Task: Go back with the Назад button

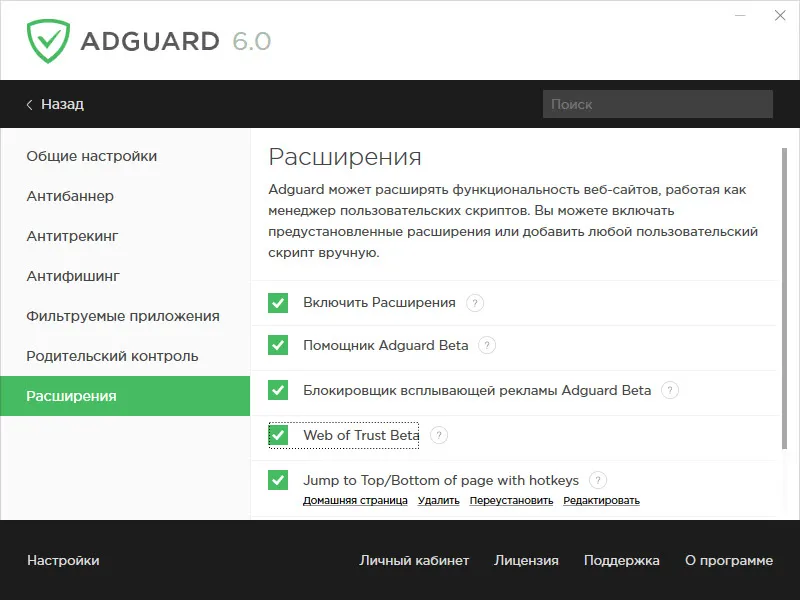Action: point(55,104)
